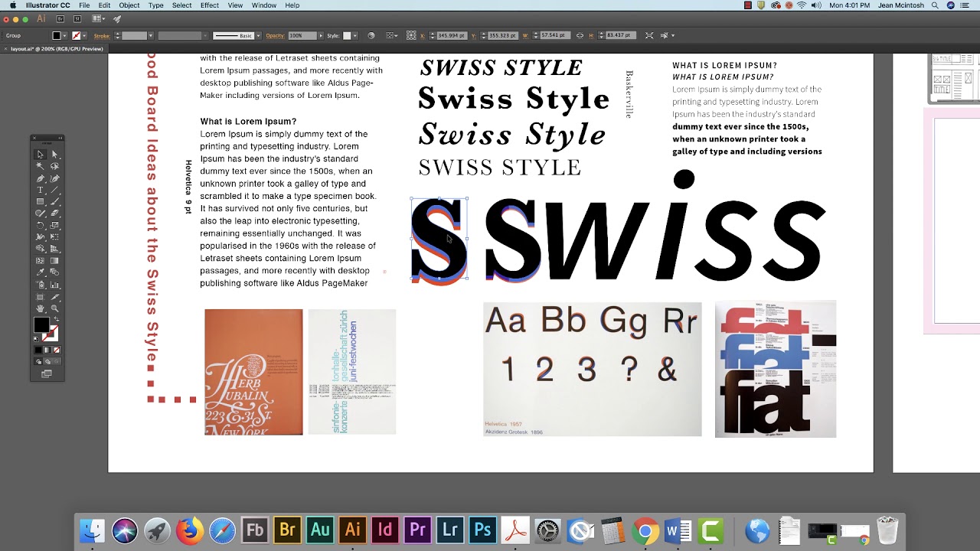Swap fill and stroke arrows in Tools panel

(x=57, y=319)
